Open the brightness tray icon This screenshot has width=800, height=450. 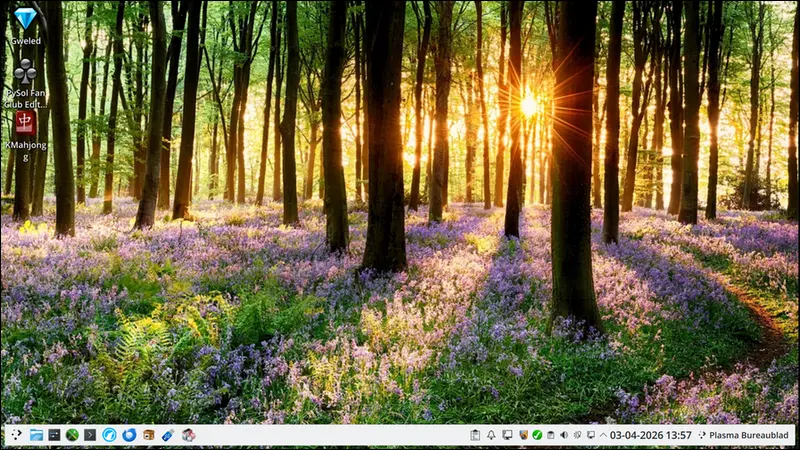(578, 435)
